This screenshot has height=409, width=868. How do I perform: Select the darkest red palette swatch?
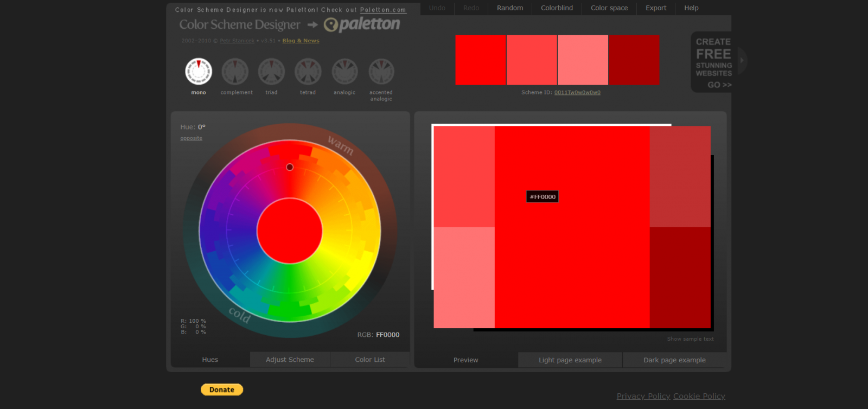634,60
